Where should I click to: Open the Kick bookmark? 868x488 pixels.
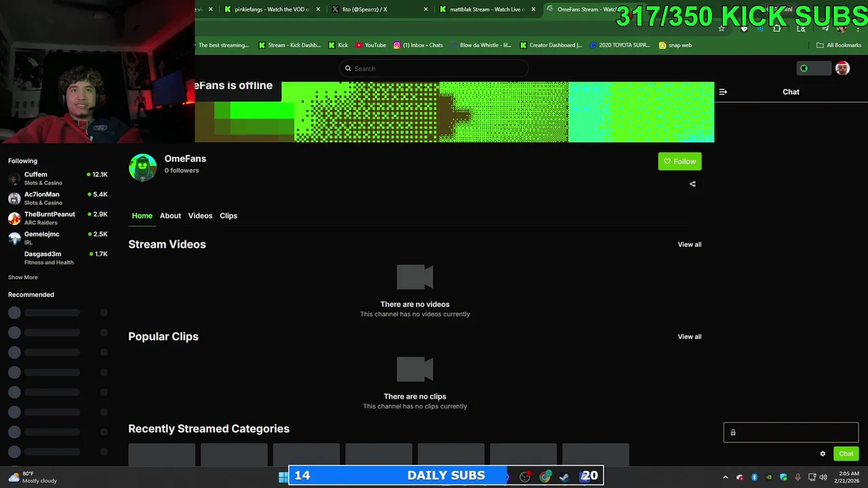(x=338, y=45)
